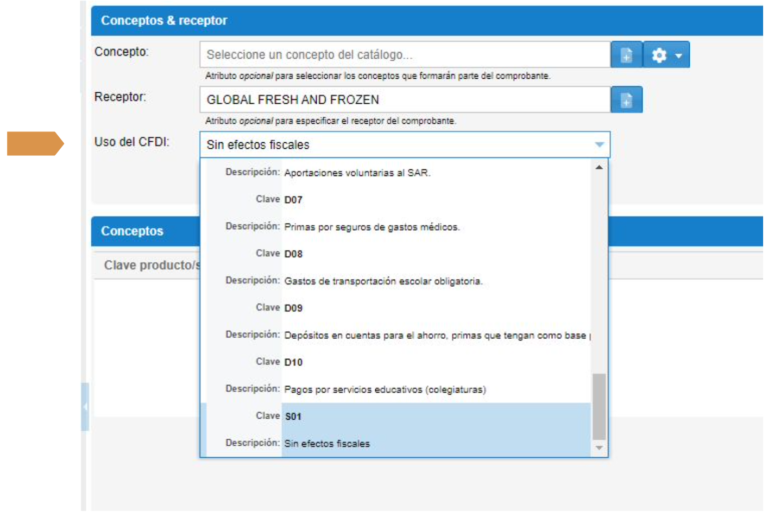Screen dimensions: 768x518
Task: Click the add concept icon beside Concepto field
Action: (626, 55)
